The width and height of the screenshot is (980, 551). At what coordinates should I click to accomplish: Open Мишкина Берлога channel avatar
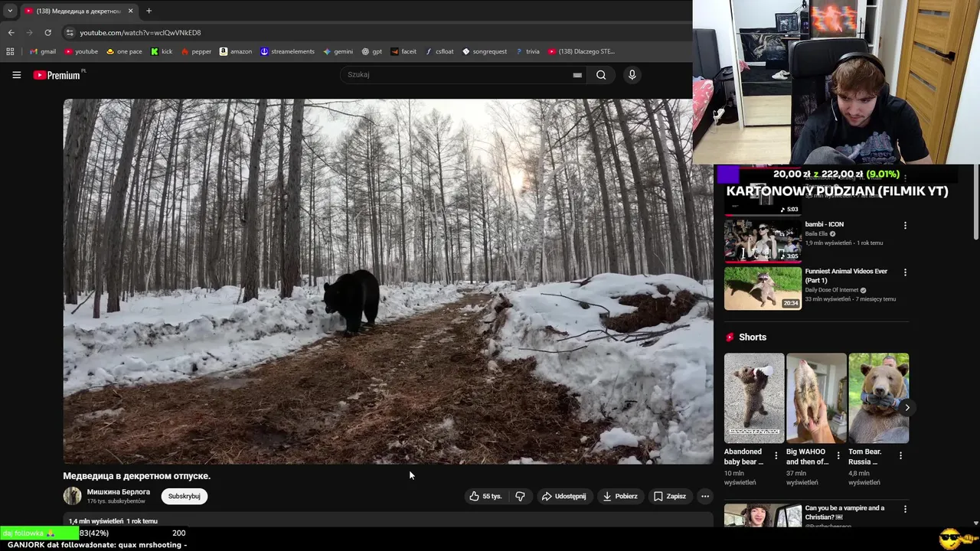(72, 496)
